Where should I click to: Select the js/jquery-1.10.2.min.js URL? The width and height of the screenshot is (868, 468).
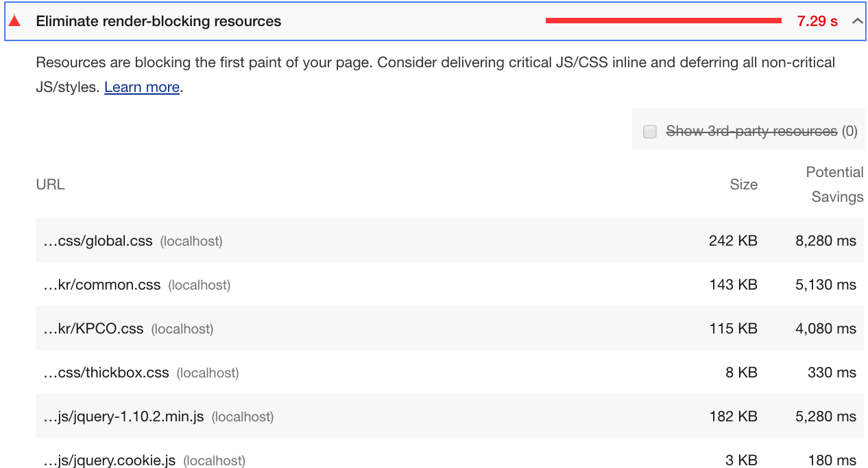[123, 417]
